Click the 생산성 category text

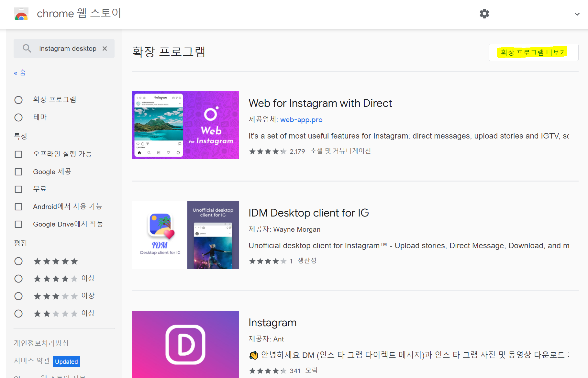coord(307,261)
